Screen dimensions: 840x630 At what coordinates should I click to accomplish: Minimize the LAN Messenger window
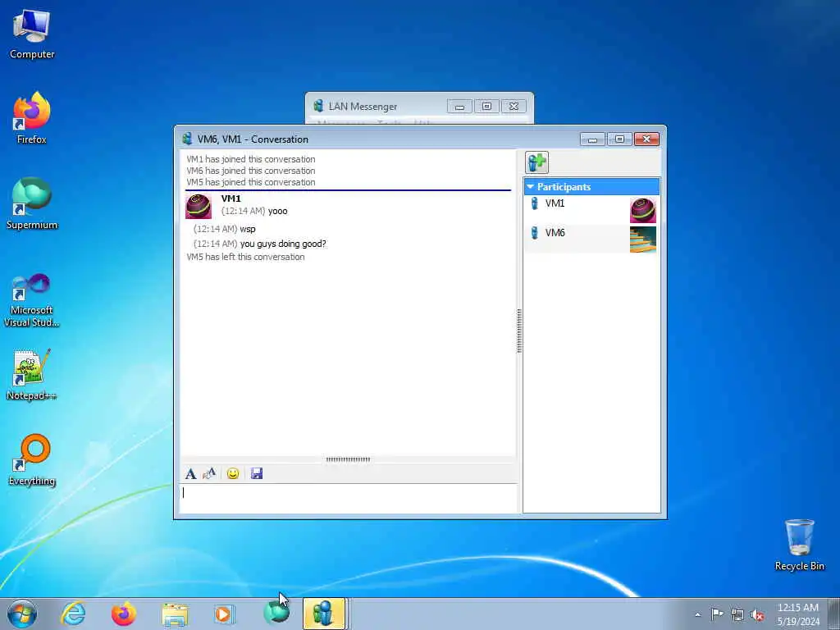point(459,107)
